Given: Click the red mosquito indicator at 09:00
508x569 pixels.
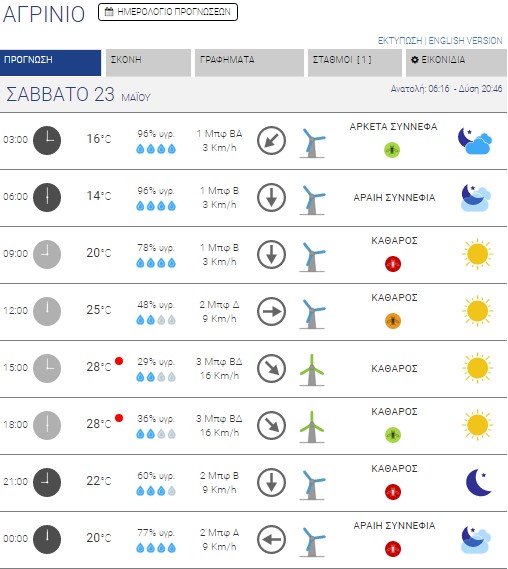Looking at the screenshot, I should (393, 264).
